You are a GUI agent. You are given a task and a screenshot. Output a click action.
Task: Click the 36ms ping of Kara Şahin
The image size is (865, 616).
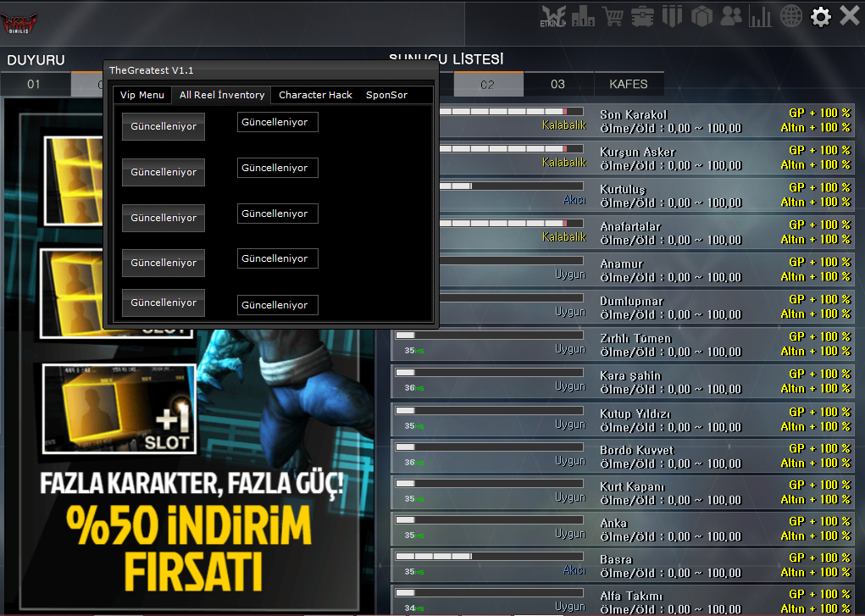coord(413,388)
